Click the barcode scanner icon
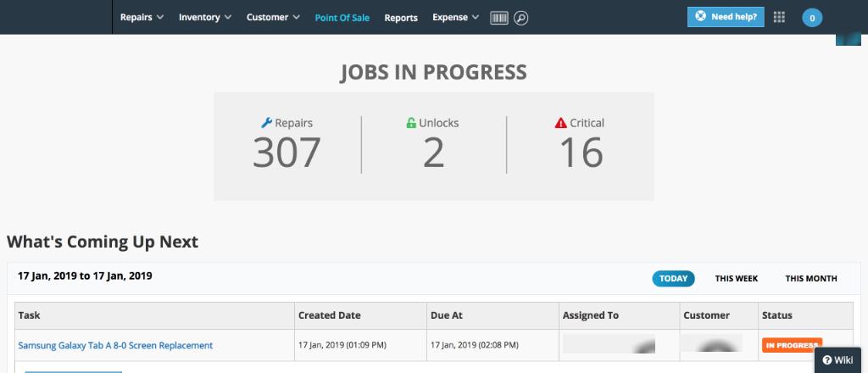 point(498,18)
